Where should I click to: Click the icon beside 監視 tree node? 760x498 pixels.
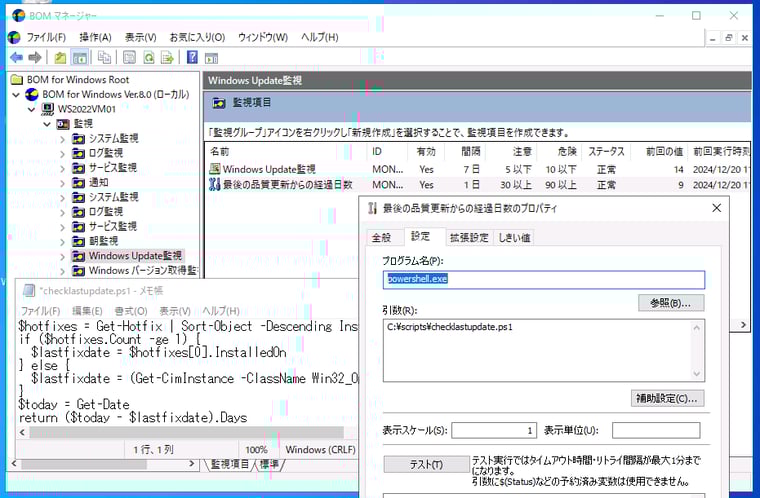tap(63, 124)
